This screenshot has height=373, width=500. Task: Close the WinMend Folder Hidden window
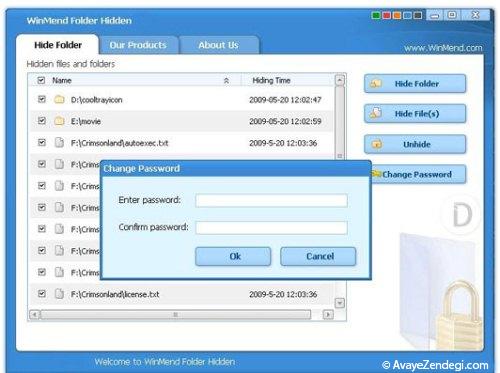click(476, 15)
